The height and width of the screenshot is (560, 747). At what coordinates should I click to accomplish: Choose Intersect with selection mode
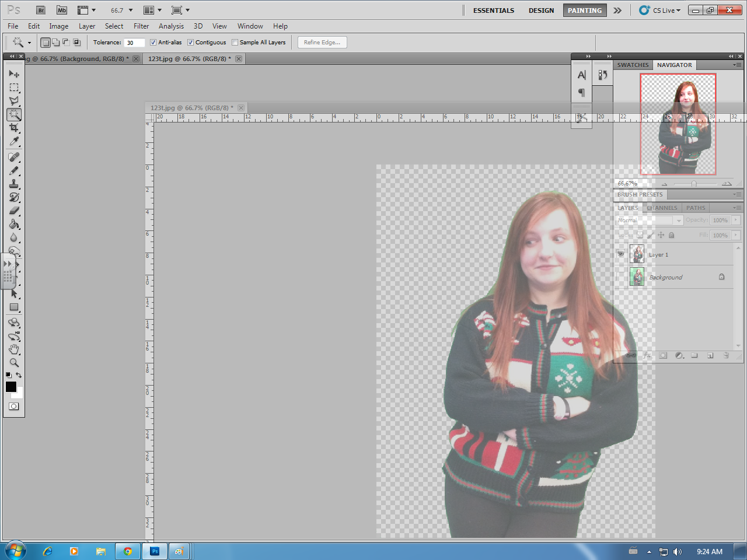[76, 42]
